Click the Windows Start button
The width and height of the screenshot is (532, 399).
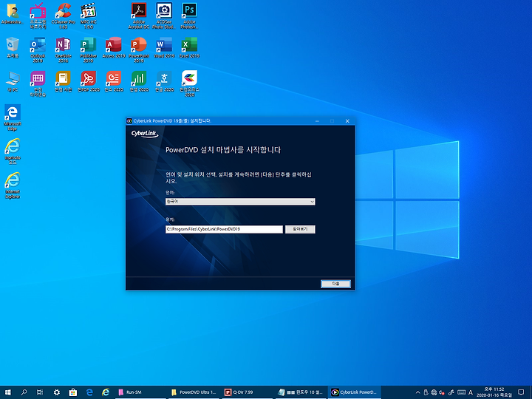coord(7,392)
